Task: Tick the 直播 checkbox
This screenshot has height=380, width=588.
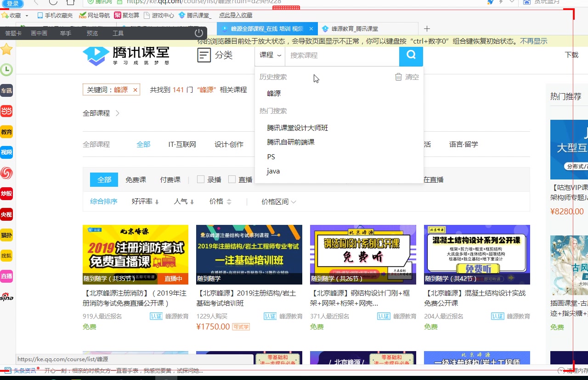Action: pyautogui.click(x=232, y=179)
